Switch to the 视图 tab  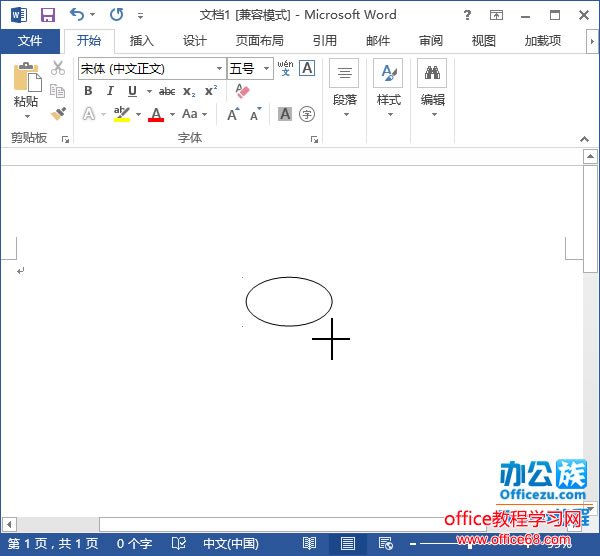(484, 41)
